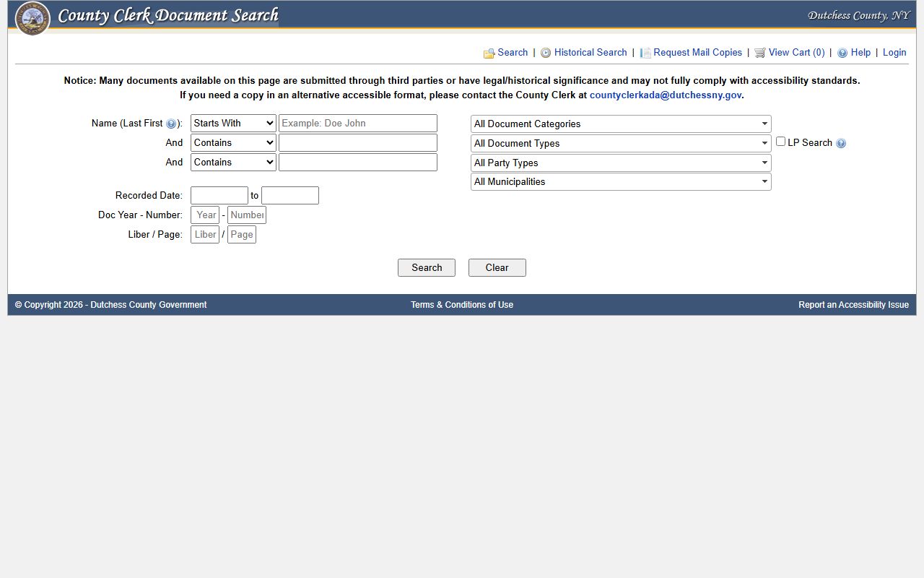The image size is (924, 578).
Task: Focus the Doc Year input field
Action: click(x=205, y=215)
